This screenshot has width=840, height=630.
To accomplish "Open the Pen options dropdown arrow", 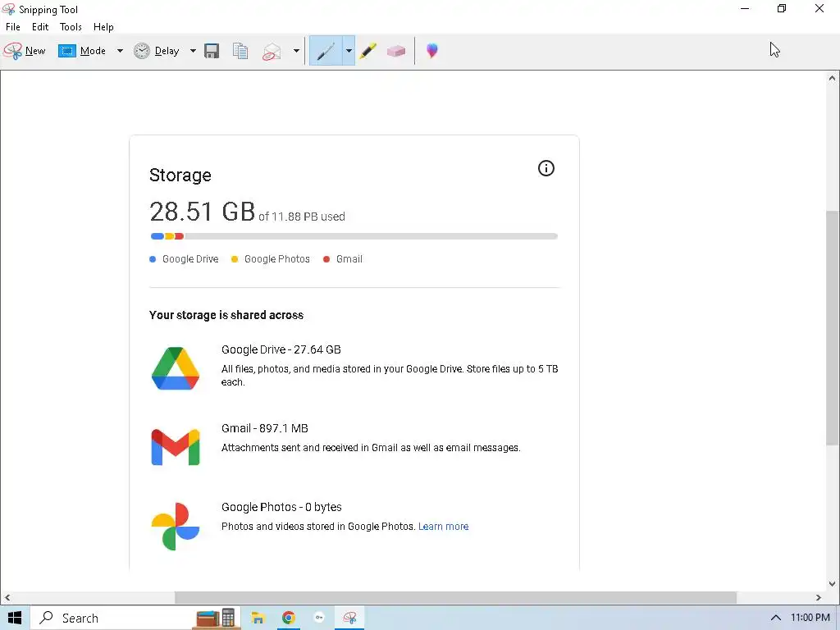I will [349, 51].
